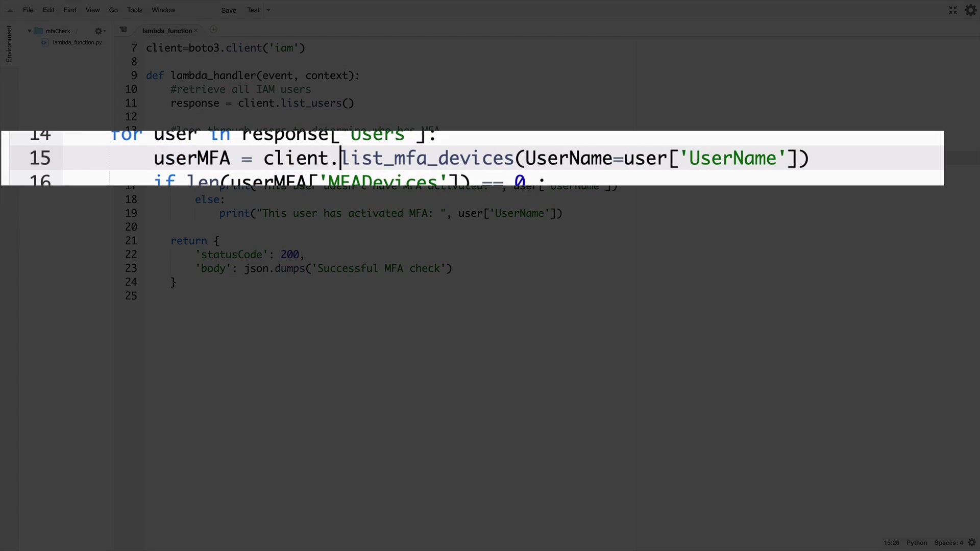Image resolution: width=980 pixels, height=551 pixels.
Task: Change the Spaces: 4 indentation setting
Action: pyautogui.click(x=948, y=543)
